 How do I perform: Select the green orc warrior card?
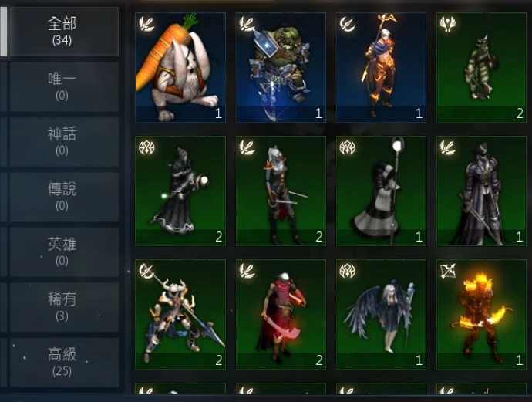click(281, 67)
